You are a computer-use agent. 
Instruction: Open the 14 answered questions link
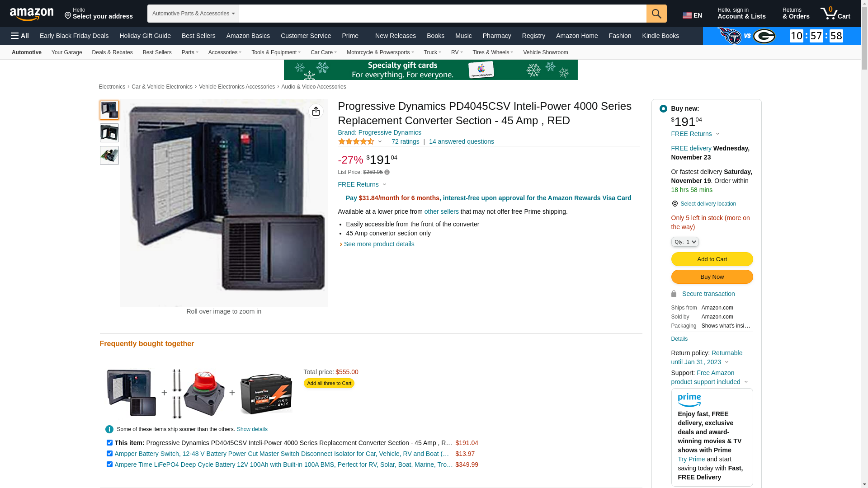click(x=462, y=141)
